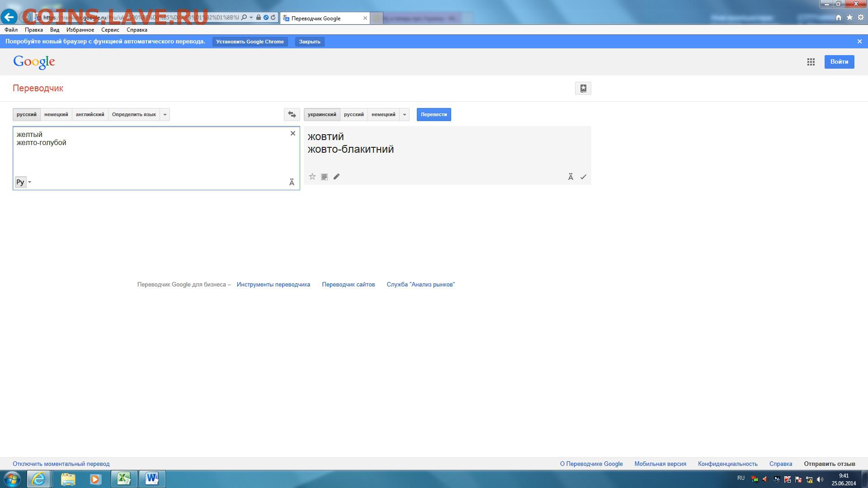Image resolution: width=868 pixels, height=488 pixels.
Task: Dismiss the Chrome promo bar with the X
Action: (x=860, y=41)
